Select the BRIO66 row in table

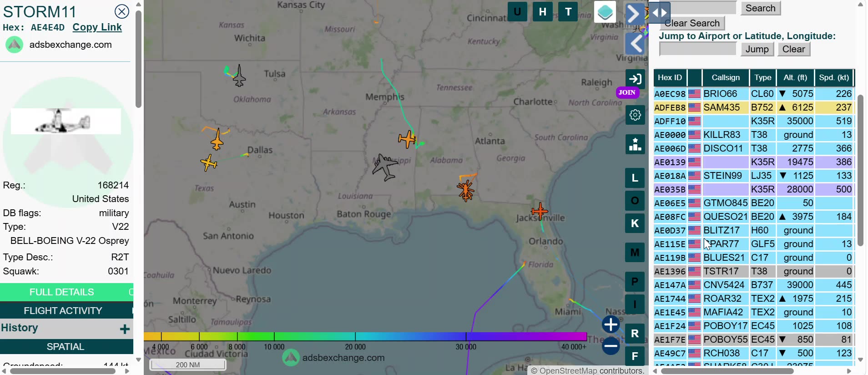pyautogui.click(x=753, y=94)
